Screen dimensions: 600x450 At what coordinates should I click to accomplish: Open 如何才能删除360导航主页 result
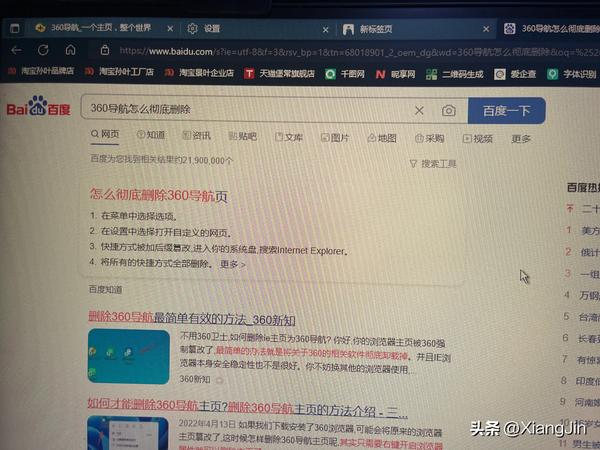click(247, 408)
